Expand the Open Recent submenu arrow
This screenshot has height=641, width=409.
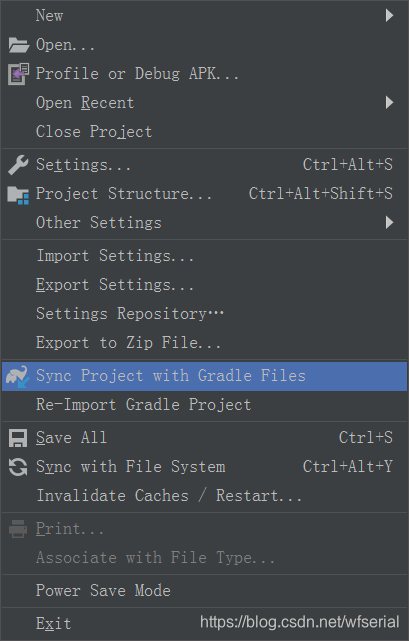(x=389, y=102)
